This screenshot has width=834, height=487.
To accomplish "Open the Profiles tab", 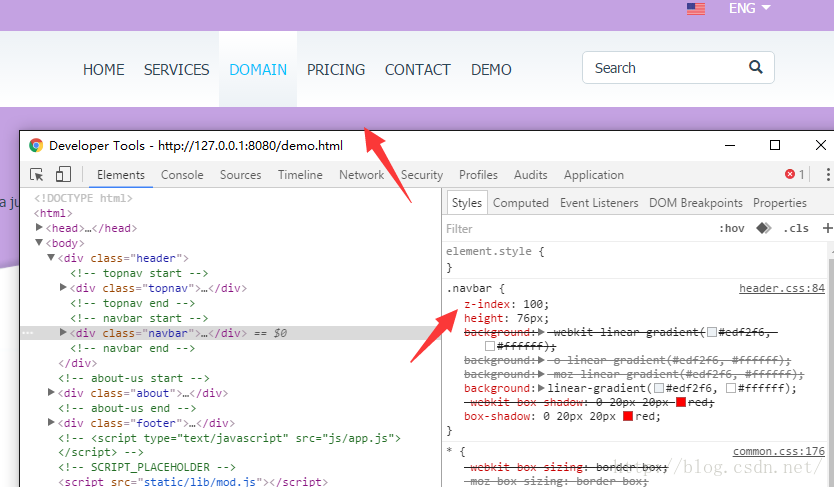I will pos(478,175).
